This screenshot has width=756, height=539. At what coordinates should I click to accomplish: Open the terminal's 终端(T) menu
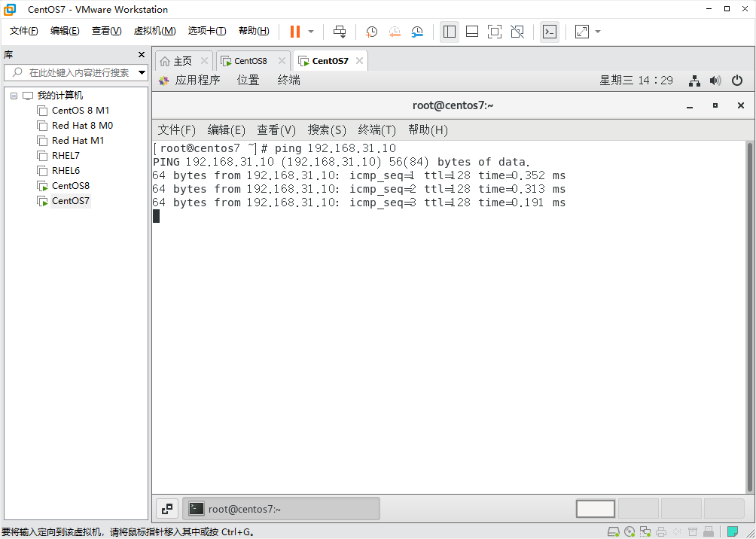click(377, 130)
